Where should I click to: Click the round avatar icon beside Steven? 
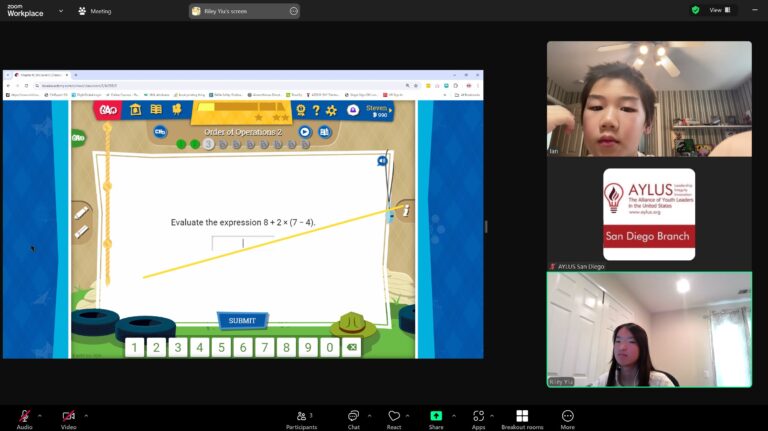click(353, 110)
